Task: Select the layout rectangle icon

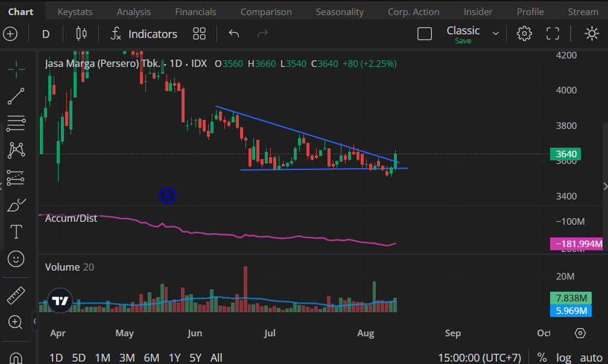Action: 425,34
